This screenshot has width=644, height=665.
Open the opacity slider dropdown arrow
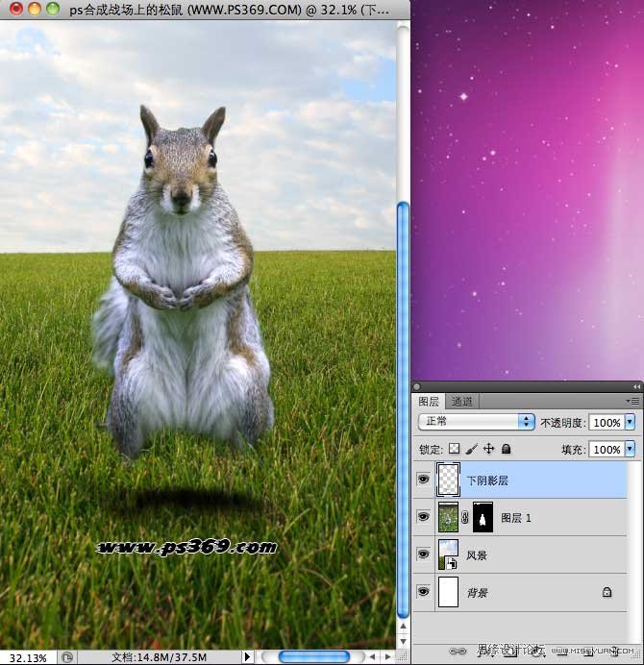click(630, 422)
